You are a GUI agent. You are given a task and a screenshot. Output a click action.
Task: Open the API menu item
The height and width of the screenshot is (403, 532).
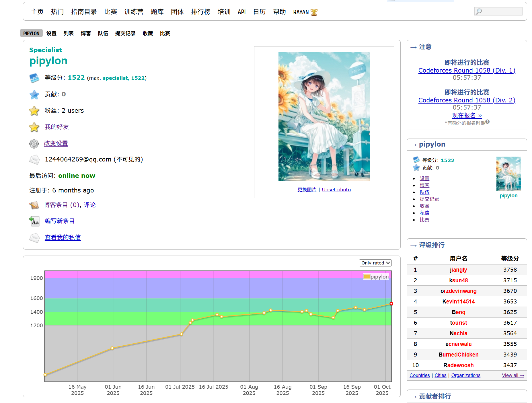242,12
